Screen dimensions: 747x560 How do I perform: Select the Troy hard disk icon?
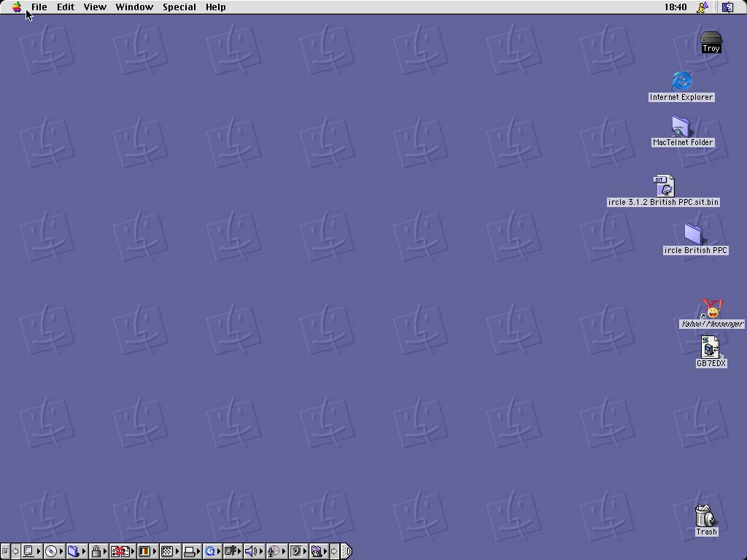711,42
